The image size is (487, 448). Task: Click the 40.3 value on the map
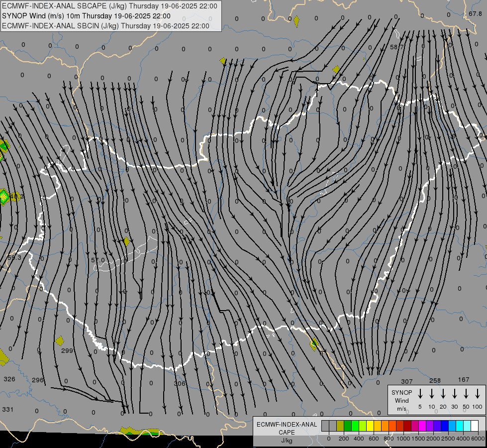(x=16, y=197)
